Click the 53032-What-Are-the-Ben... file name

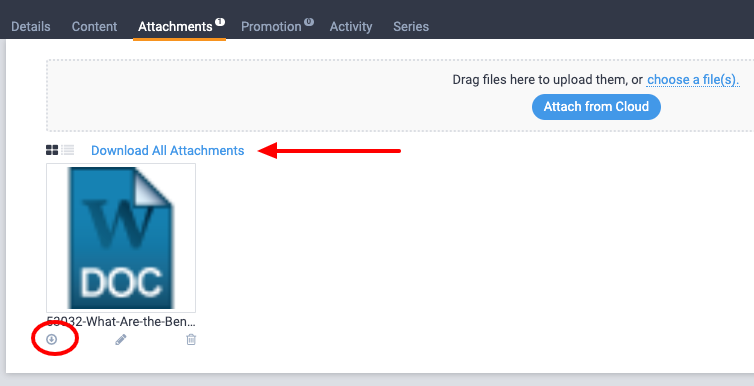tap(121, 322)
